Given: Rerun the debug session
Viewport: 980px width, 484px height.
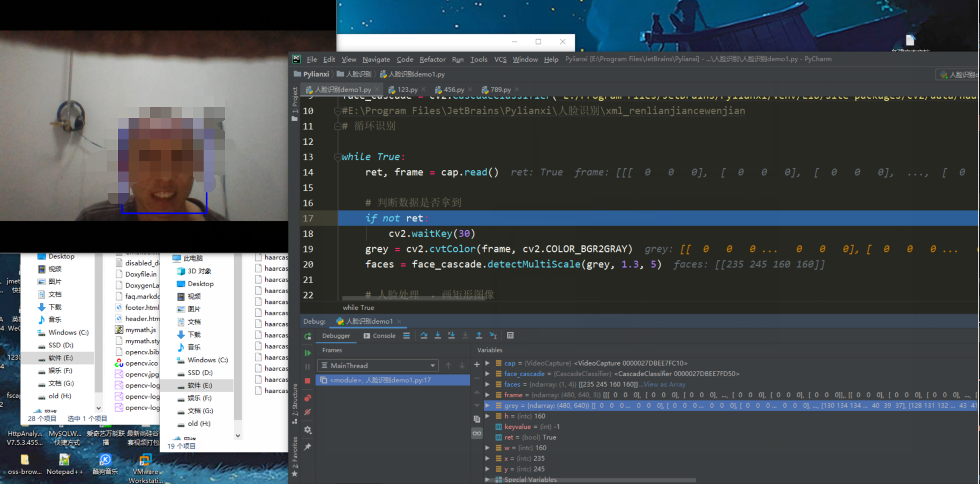Looking at the screenshot, I should tap(308, 336).
